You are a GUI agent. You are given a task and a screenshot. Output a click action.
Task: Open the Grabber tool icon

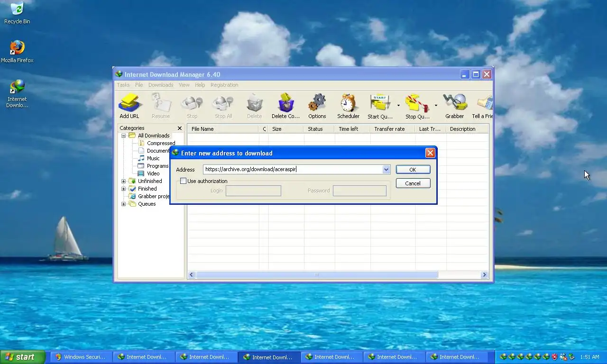(454, 102)
